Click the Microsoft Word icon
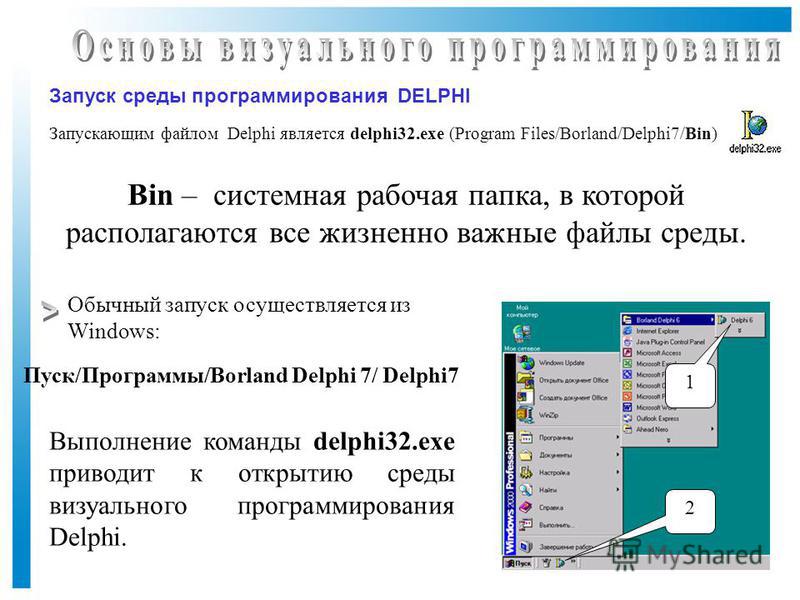 628,407
